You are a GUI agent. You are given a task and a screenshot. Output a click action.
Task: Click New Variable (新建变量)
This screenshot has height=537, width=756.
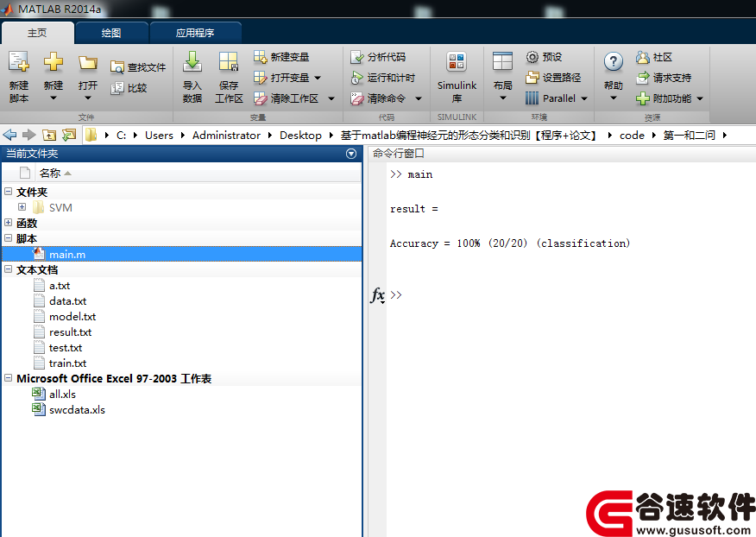click(x=281, y=57)
